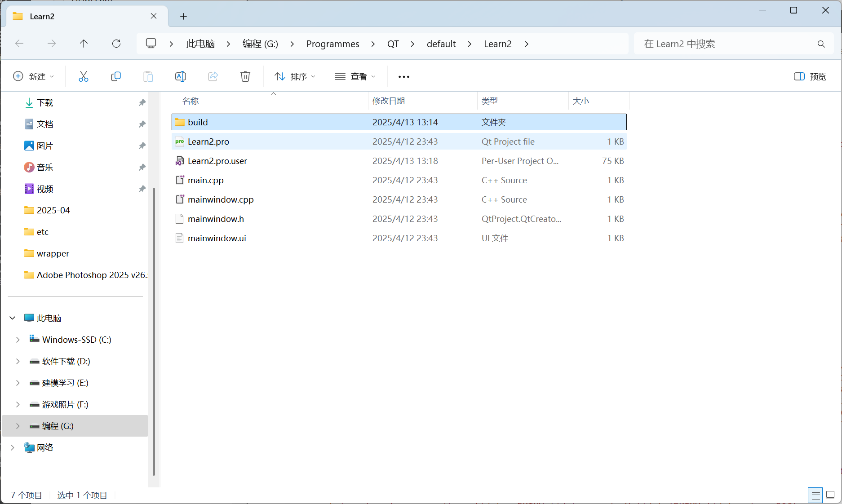Click chevron after Programmes in address bar
Screen dimensions: 842x504
click(373, 44)
